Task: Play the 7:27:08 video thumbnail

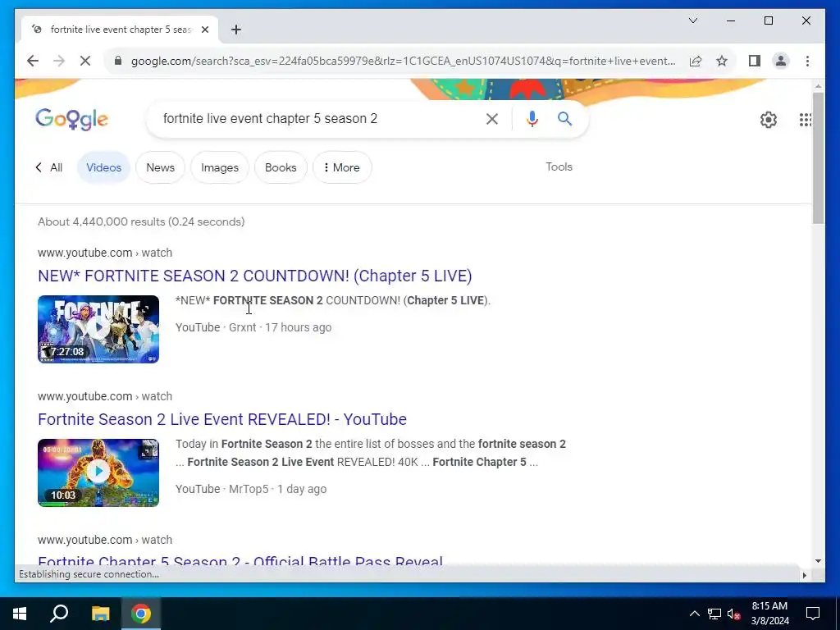Action: (x=98, y=329)
